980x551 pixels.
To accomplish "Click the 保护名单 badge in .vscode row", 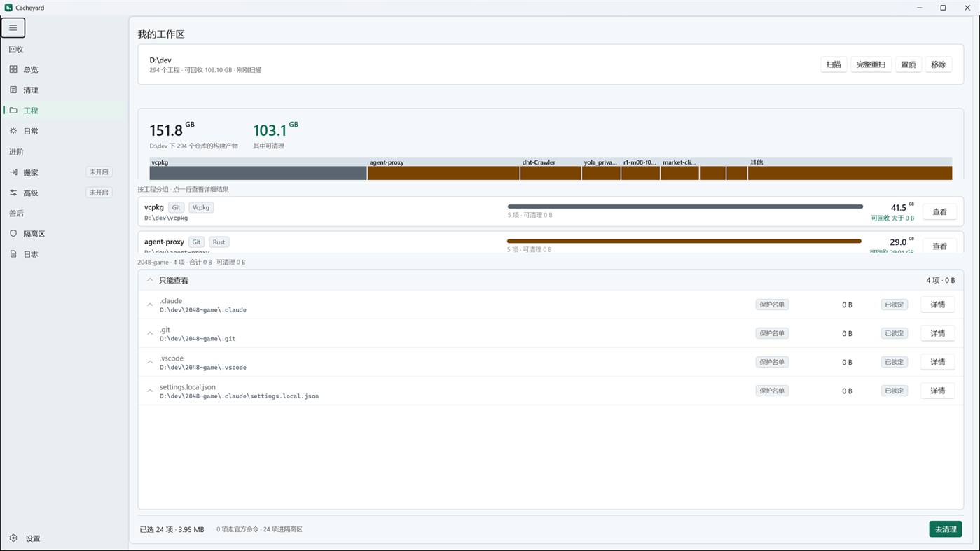I will coord(772,362).
